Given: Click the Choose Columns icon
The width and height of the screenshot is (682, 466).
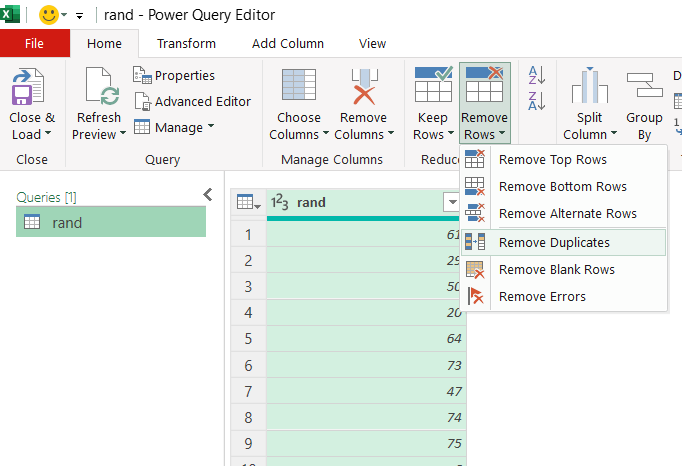Looking at the screenshot, I should 299,88.
